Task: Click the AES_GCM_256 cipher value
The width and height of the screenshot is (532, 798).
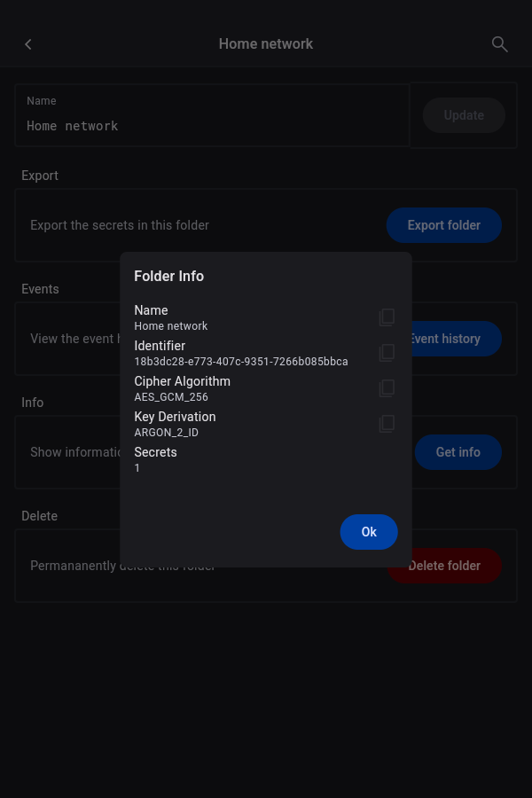Action: 171,397
